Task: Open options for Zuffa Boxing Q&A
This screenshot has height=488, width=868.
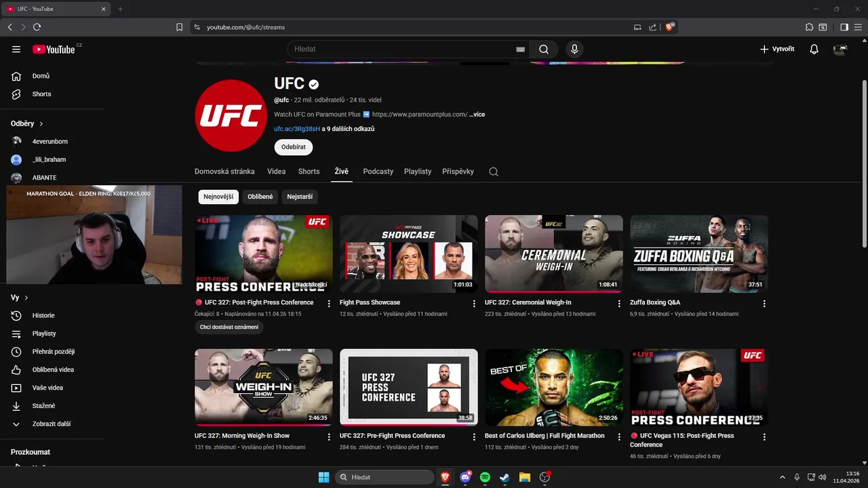Action: pyautogui.click(x=764, y=304)
